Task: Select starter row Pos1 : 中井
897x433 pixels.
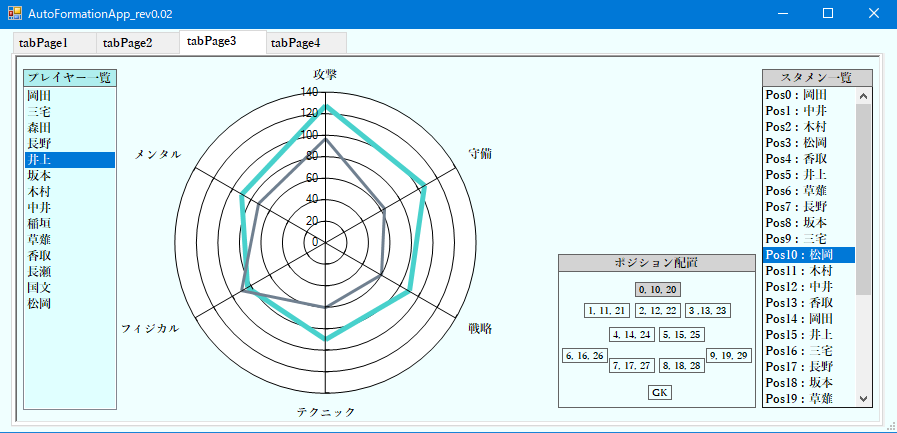Action: coord(809,110)
